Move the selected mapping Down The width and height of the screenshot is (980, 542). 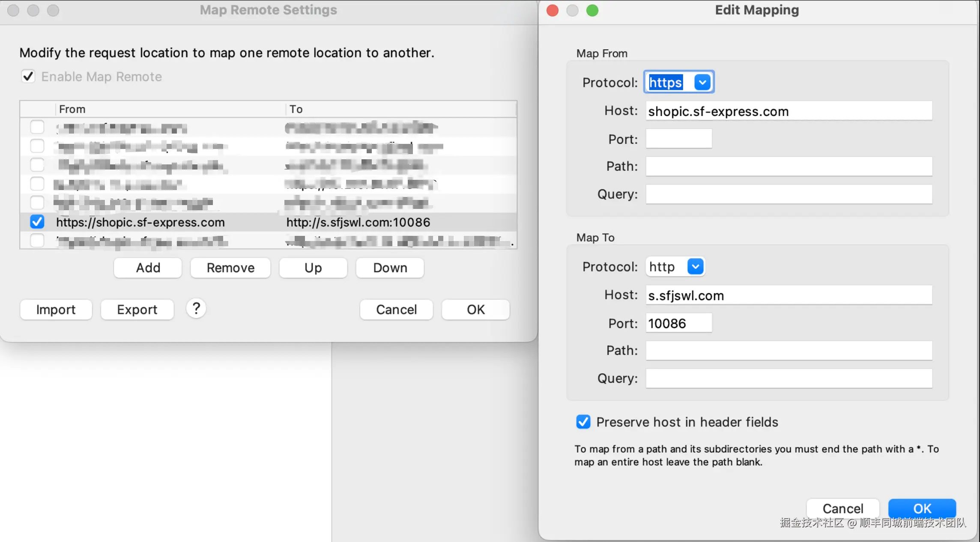(x=390, y=268)
